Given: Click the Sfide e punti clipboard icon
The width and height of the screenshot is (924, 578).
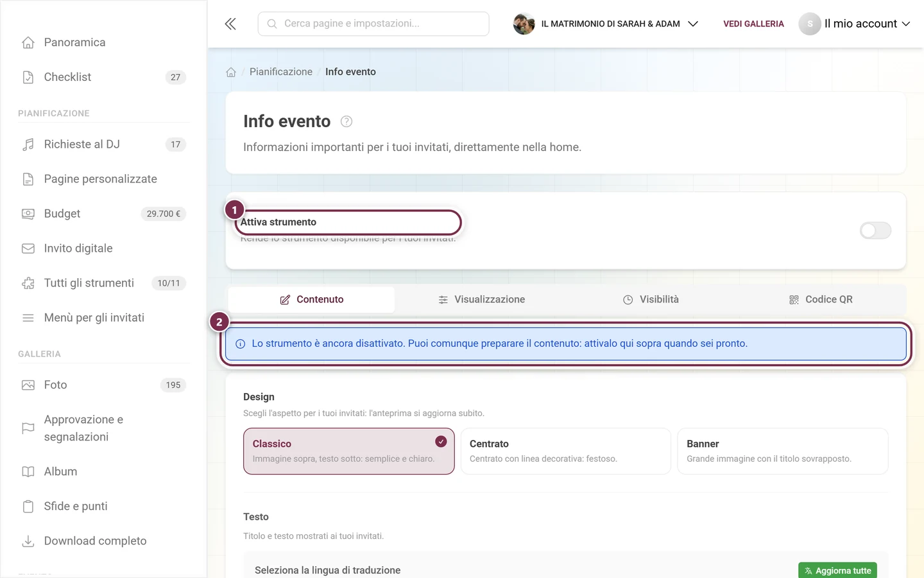Looking at the screenshot, I should pos(28,507).
